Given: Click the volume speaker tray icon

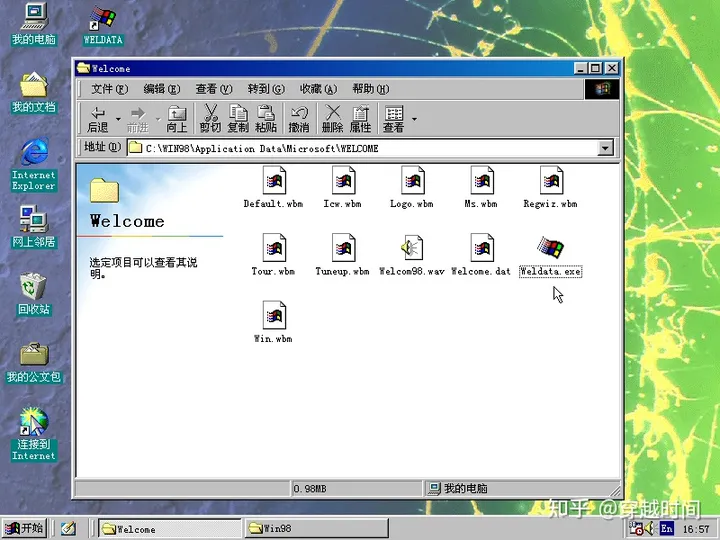Looking at the screenshot, I should click(650, 529).
